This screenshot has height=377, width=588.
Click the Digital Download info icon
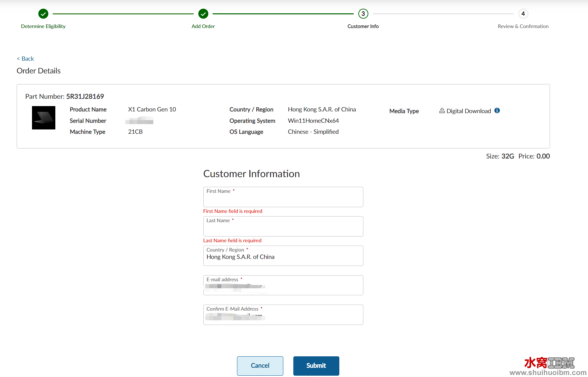pyautogui.click(x=497, y=110)
